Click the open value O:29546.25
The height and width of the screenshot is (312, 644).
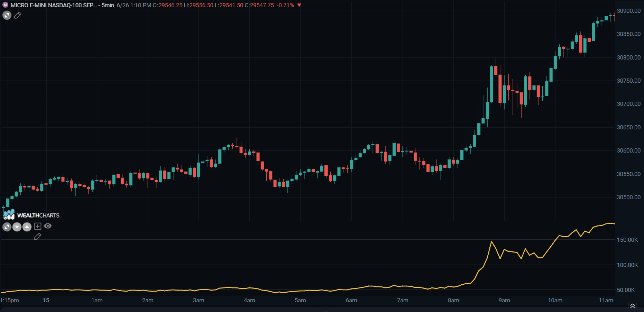[167, 5]
